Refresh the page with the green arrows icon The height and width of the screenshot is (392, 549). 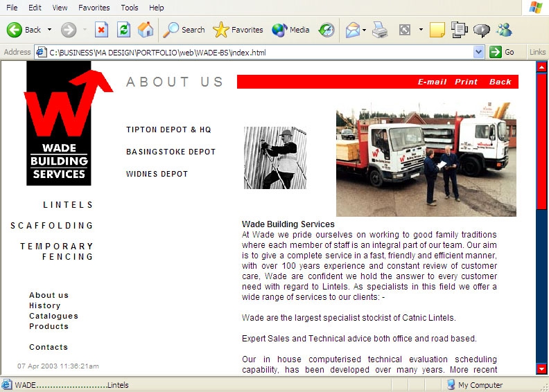pyautogui.click(x=123, y=30)
